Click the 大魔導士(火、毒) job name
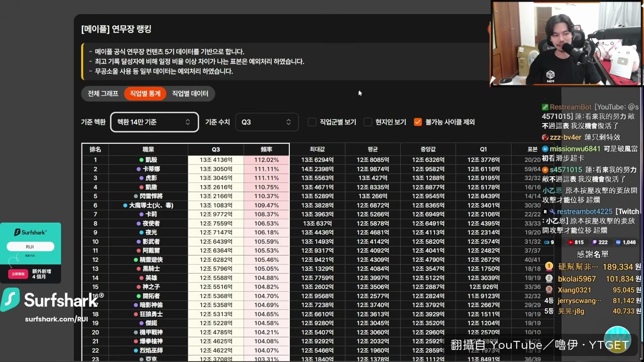 coord(151,205)
